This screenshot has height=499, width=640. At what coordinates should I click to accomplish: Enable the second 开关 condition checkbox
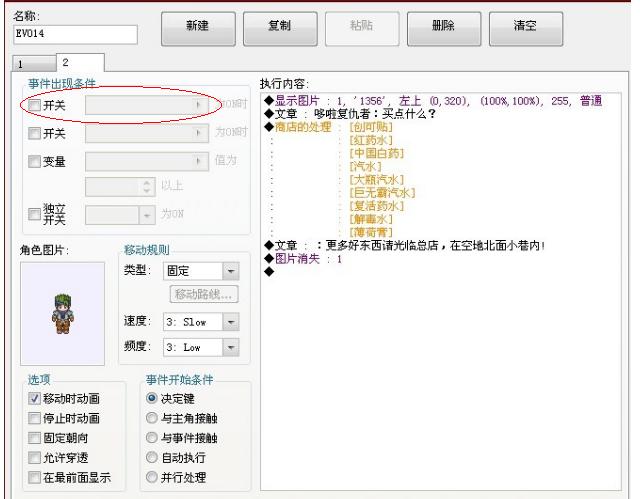[34, 133]
